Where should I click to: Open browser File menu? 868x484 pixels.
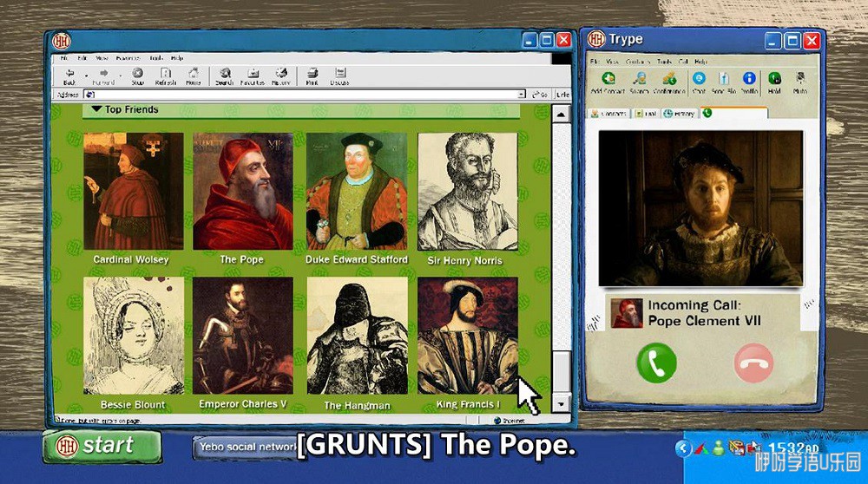tap(64, 57)
